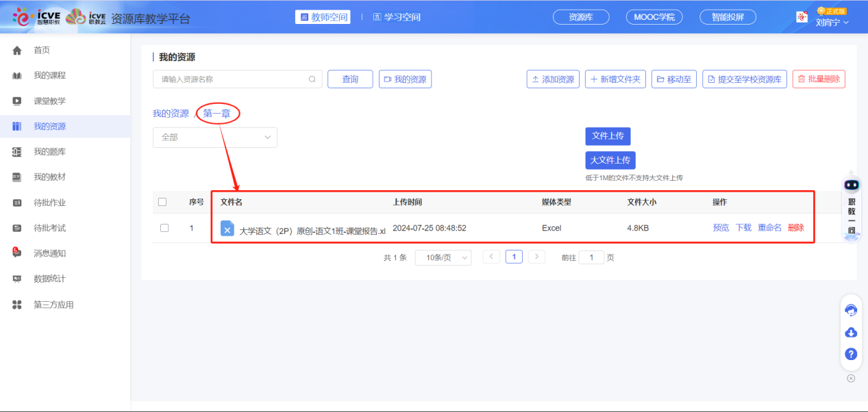Open the MOOC学院 menu item
Image resolution: width=868 pixels, height=412 pixels.
point(654,16)
